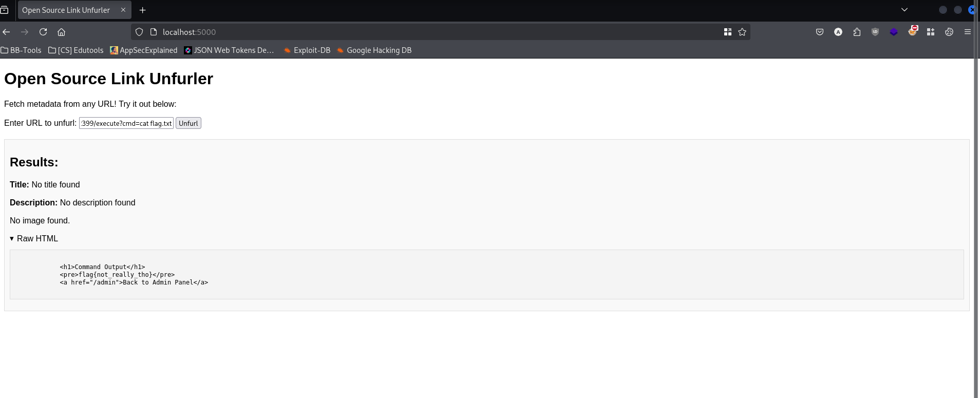The image size is (980, 398).
Task: Click the account avatar icon
Action: click(x=838, y=32)
